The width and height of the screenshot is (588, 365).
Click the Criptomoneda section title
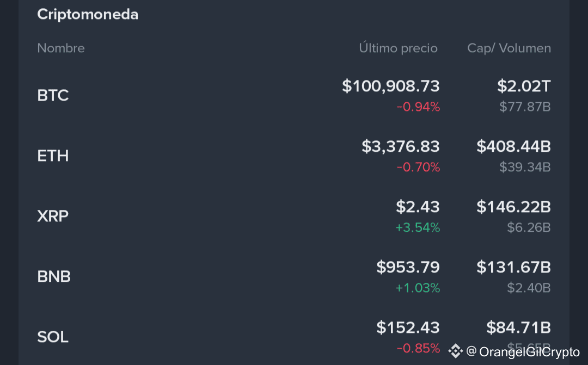point(88,15)
